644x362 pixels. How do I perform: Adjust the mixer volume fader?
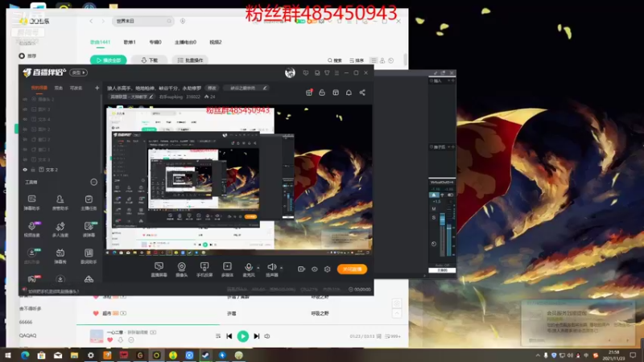pos(442,220)
